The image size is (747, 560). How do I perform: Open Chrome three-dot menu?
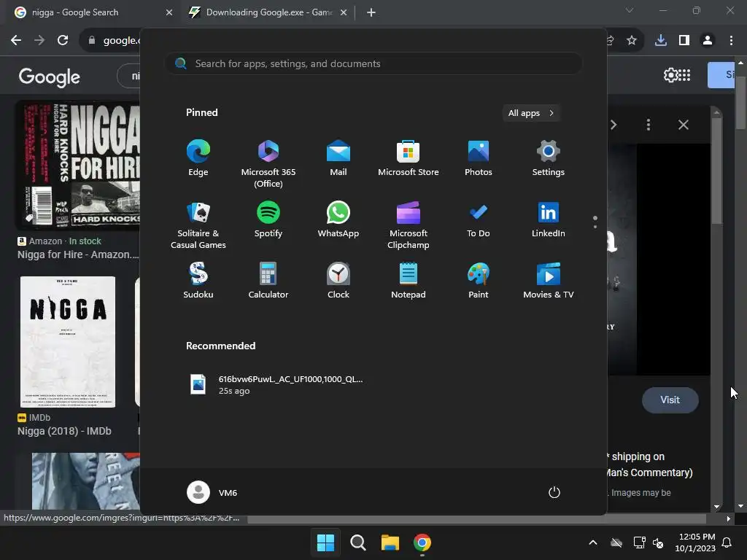coord(731,41)
